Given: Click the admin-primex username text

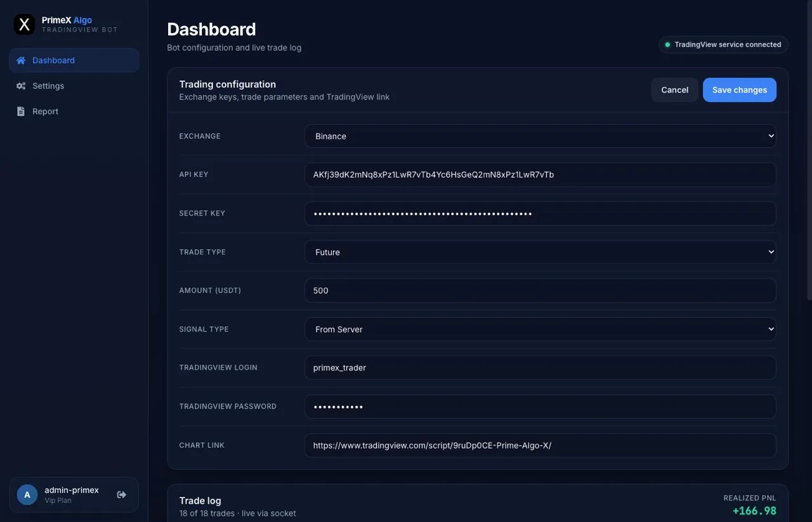Looking at the screenshot, I should coord(72,490).
